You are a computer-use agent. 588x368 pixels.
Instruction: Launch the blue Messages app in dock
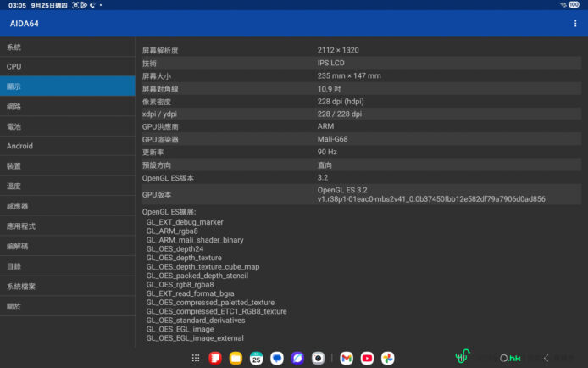coord(277,359)
